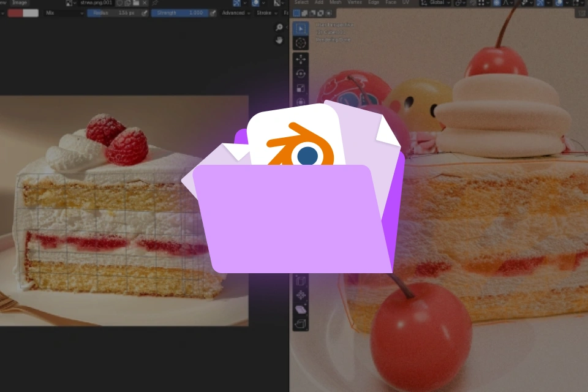Open the Edge menu

coord(374,2)
